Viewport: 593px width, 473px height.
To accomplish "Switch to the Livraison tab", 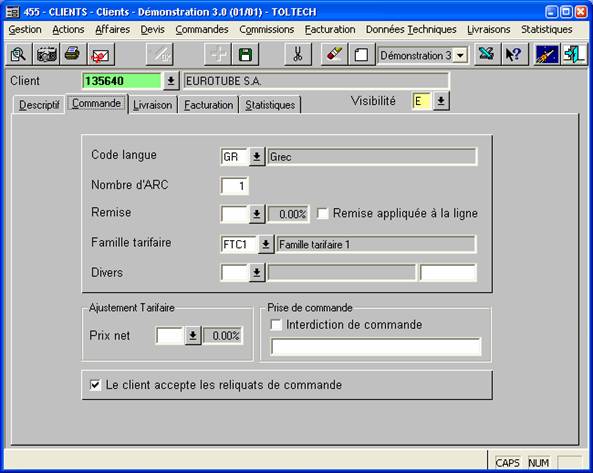I will (152, 105).
